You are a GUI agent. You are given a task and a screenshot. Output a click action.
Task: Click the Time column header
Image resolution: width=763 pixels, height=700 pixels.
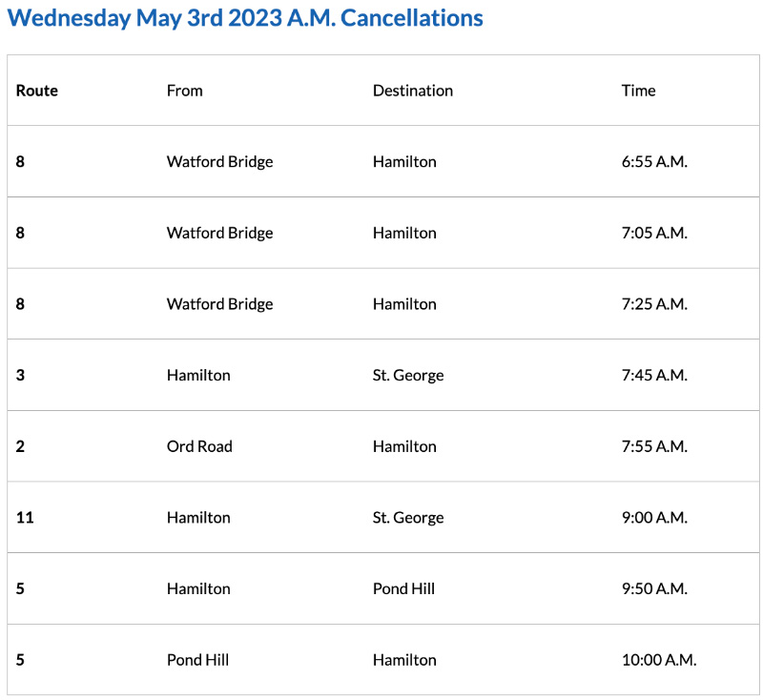click(638, 91)
